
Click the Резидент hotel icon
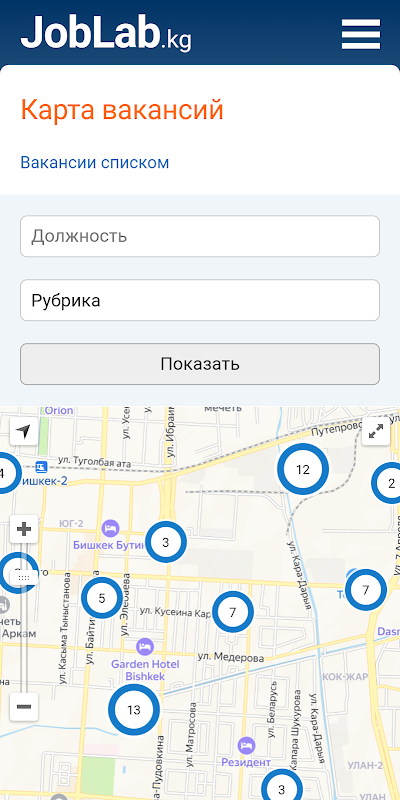coord(246,745)
